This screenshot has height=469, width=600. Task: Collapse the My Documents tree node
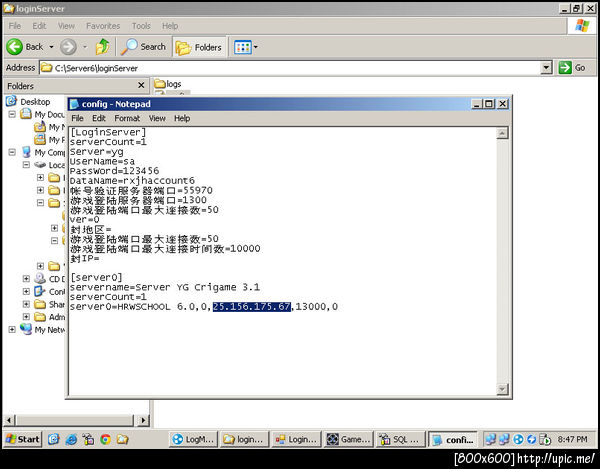coord(12,114)
